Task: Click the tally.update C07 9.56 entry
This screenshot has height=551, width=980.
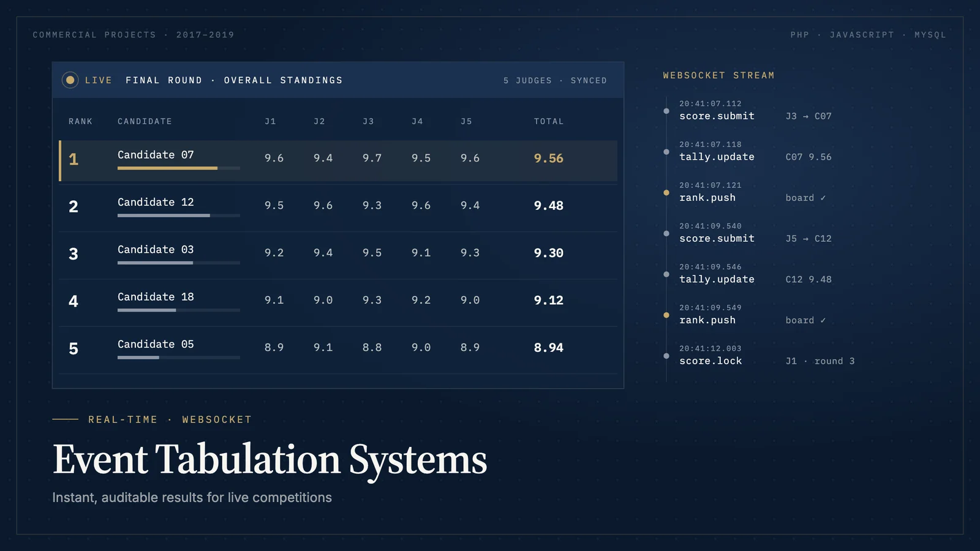Action: [x=755, y=152]
